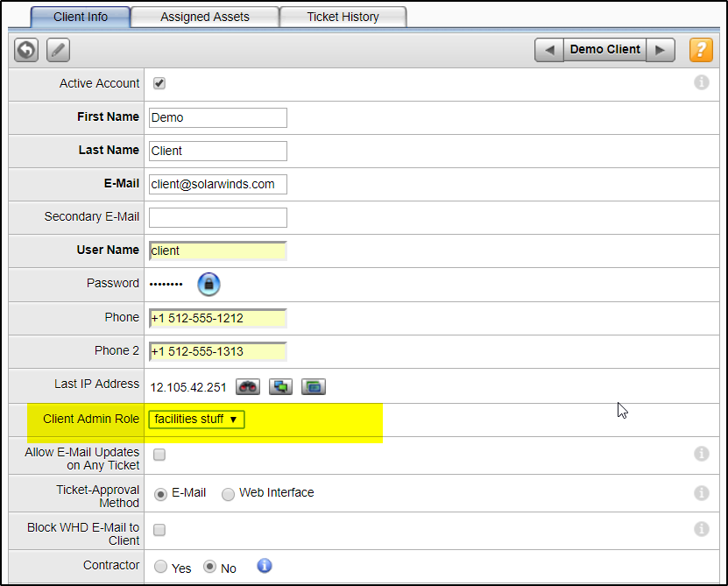Select Web Interface approval radio button
The height and width of the screenshot is (586, 728).
(228, 495)
